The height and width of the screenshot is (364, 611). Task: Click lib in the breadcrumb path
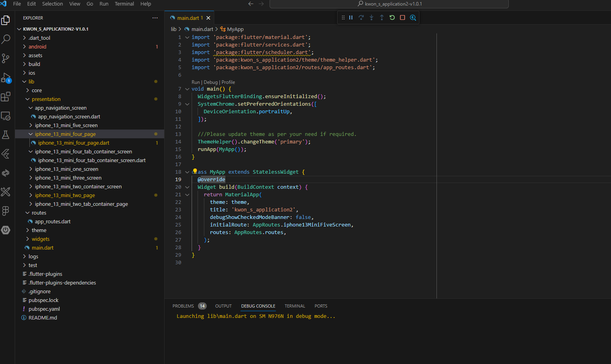coord(174,29)
